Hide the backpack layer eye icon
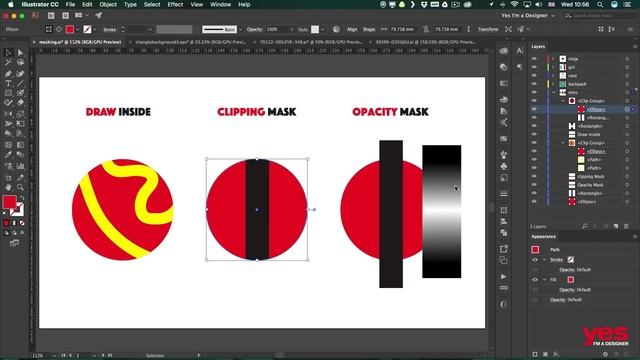 tap(534, 84)
